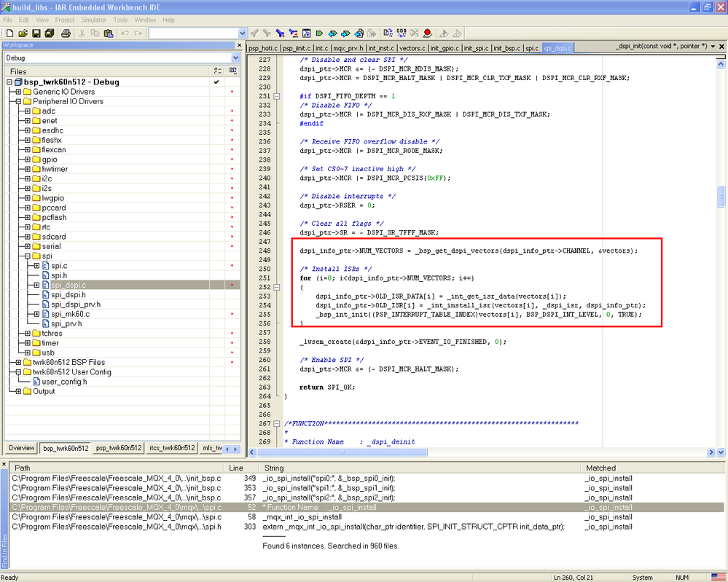Select the spi.h line 303 search result
The image size is (728, 582).
pyautogui.click(x=367, y=527)
